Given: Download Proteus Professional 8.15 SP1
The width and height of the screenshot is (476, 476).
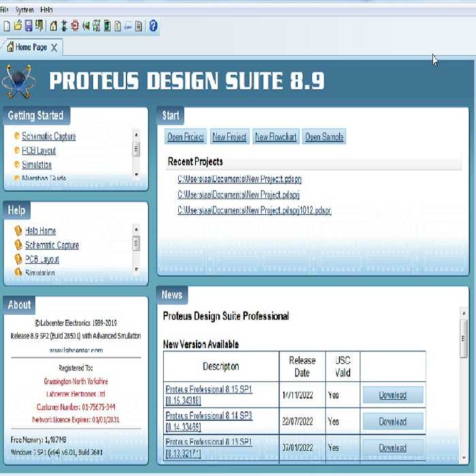Looking at the screenshot, I should (x=392, y=395).
